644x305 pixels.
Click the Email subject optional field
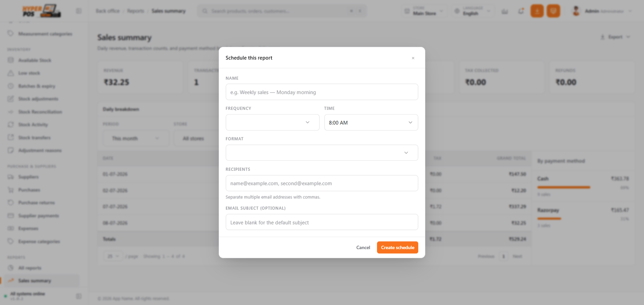click(x=322, y=222)
